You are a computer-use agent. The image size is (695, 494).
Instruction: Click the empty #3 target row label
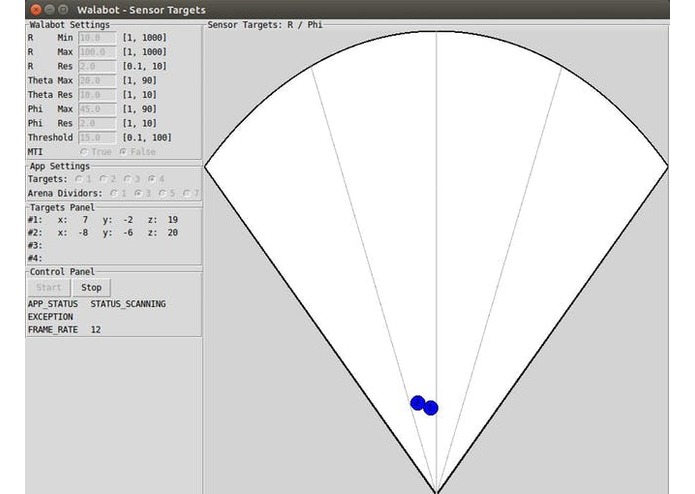click(x=35, y=245)
